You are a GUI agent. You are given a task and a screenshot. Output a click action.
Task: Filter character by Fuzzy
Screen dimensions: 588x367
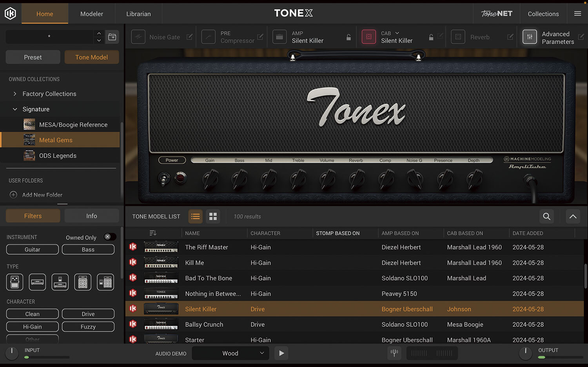click(88, 327)
